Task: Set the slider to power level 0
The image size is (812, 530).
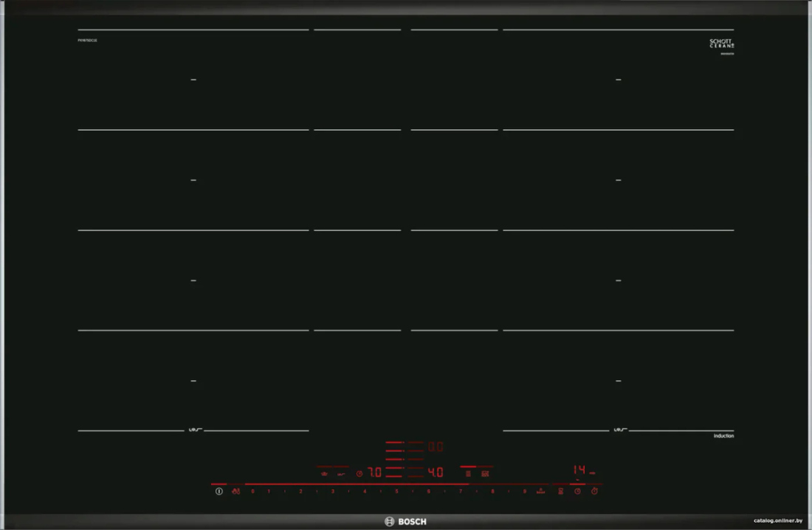Action: 252,491
